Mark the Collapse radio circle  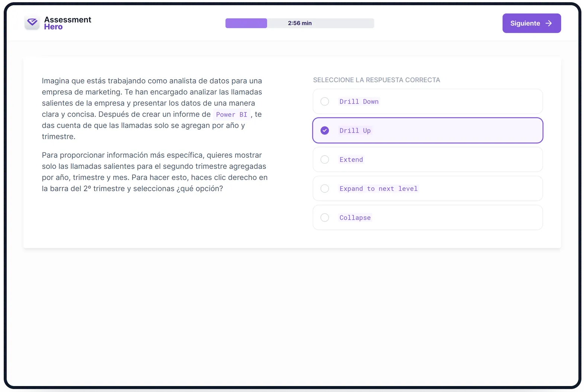pyautogui.click(x=325, y=218)
